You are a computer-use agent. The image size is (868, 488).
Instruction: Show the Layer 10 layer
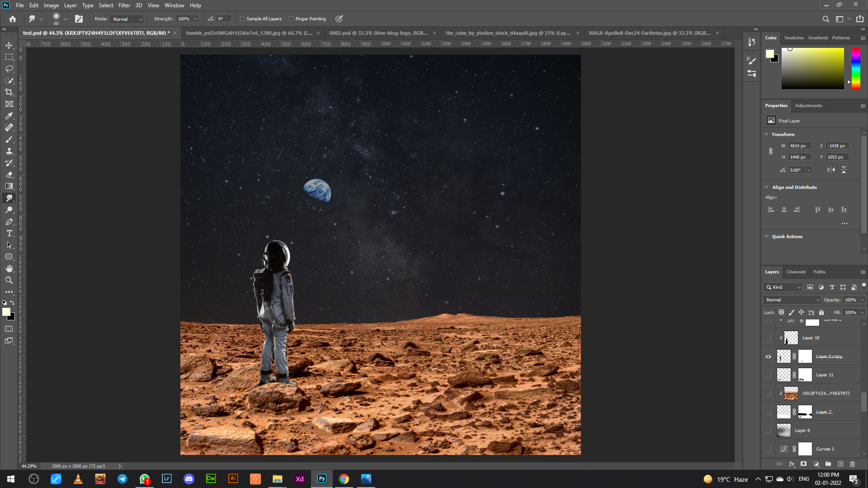coord(768,338)
